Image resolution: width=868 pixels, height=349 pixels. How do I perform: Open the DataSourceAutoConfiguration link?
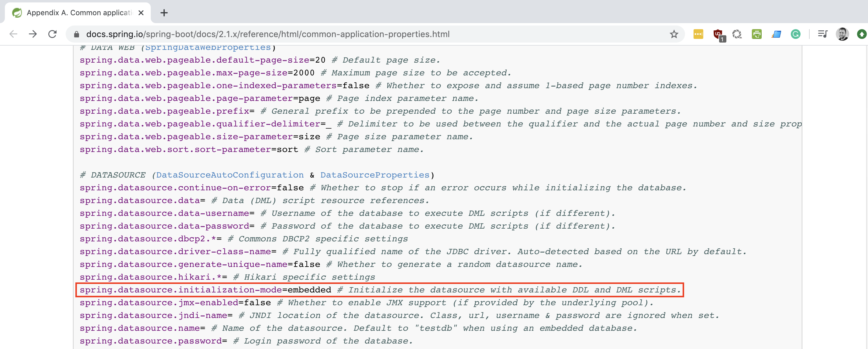click(230, 175)
